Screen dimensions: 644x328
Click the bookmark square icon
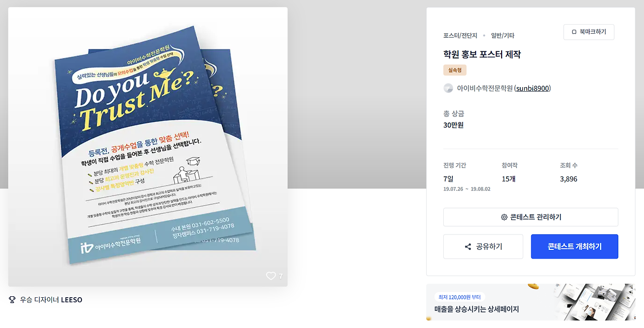click(574, 32)
